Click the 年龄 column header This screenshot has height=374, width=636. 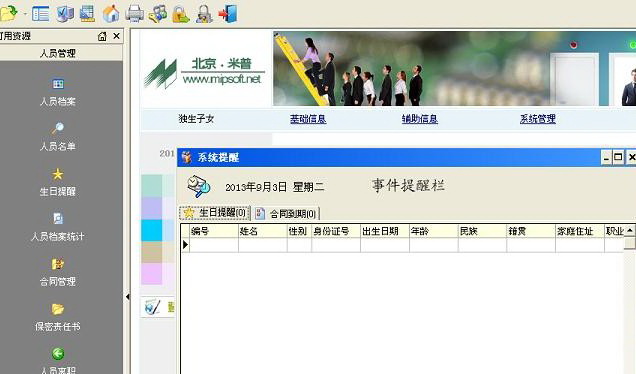point(434,231)
